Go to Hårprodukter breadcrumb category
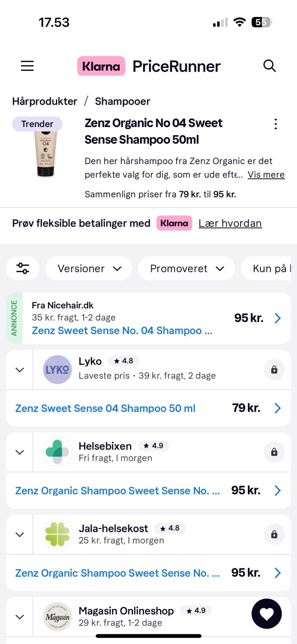The height and width of the screenshot is (644, 297). pos(45,101)
